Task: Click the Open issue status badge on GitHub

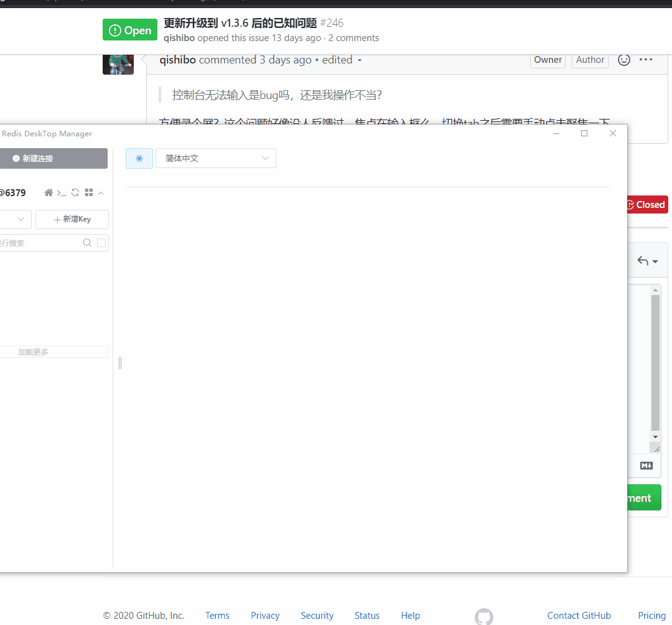Action: pyautogui.click(x=130, y=30)
